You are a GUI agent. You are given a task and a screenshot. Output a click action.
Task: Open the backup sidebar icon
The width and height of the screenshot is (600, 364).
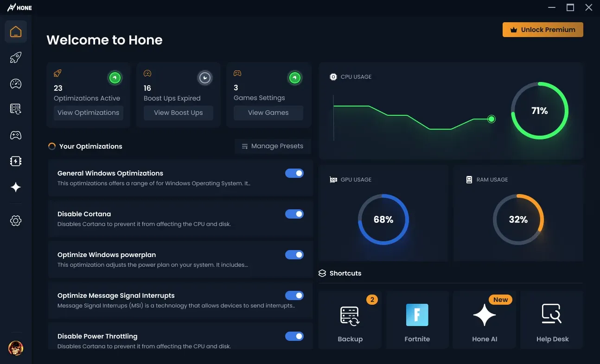click(16, 109)
